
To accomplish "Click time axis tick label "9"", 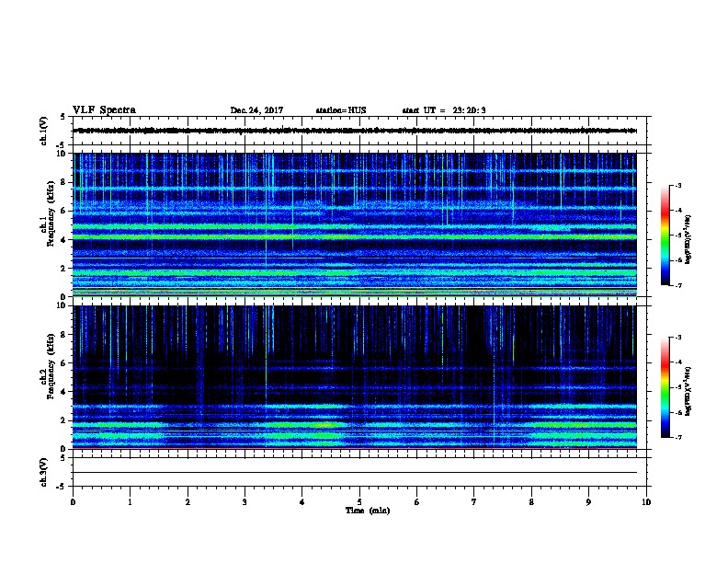I will [x=588, y=502].
